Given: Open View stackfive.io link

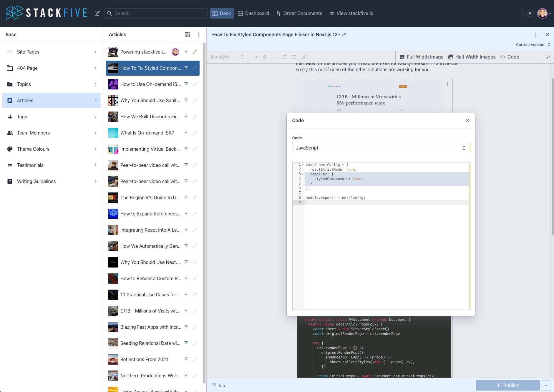Looking at the screenshot, I should click(351, 13).
